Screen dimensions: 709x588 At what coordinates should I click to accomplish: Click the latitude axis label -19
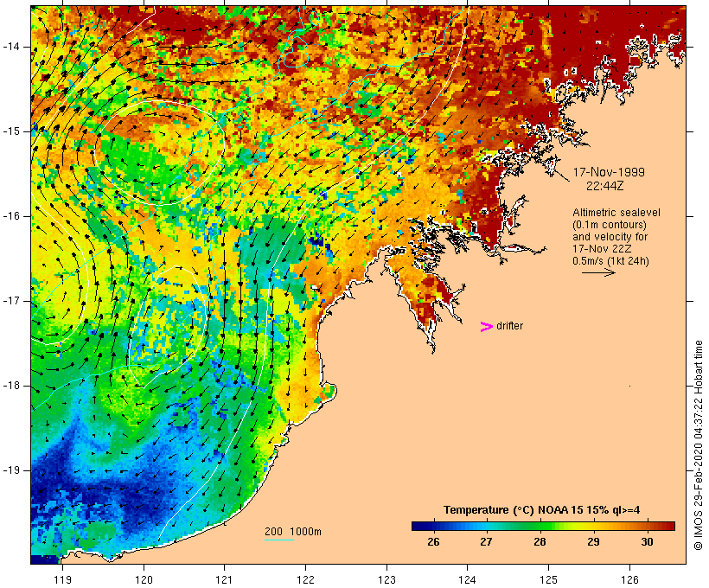click(10, 470)
